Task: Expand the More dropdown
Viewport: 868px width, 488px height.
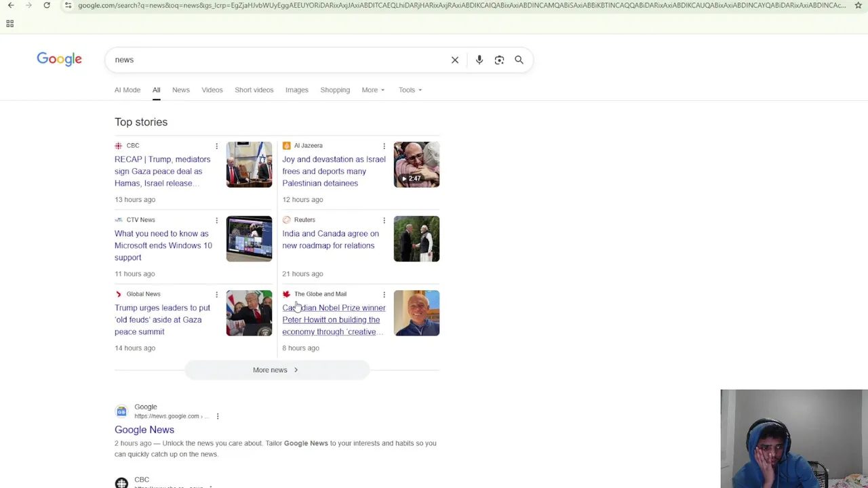Action: point(373,89)
